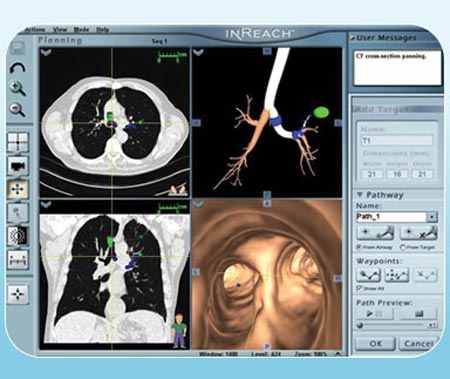
Task: Open the View menu
Action: click(60, 30)
